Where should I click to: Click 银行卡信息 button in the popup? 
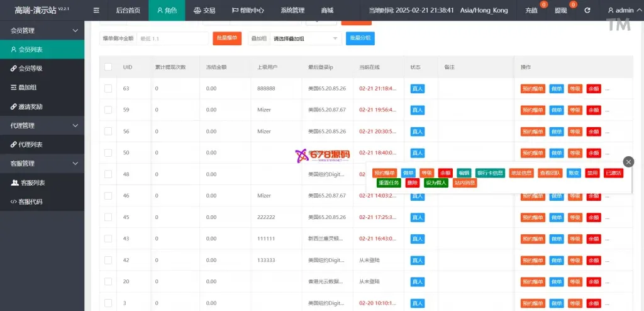pyautogui.click(x=490, y=172)
